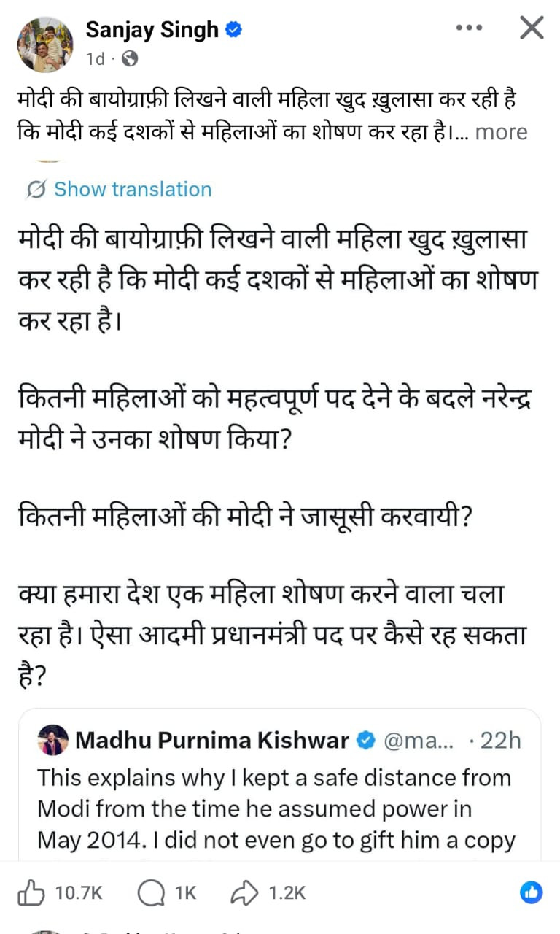View the 10.7K likes count
Image resolution: width=560 pixels, height=934 pixels.
pyautogui.click(x=80, y=892)
